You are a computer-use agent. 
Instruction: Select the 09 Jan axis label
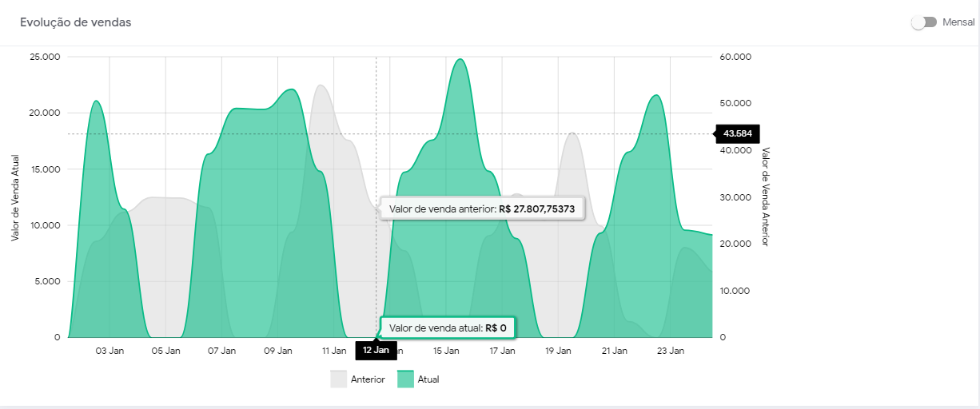coord(277,351)
